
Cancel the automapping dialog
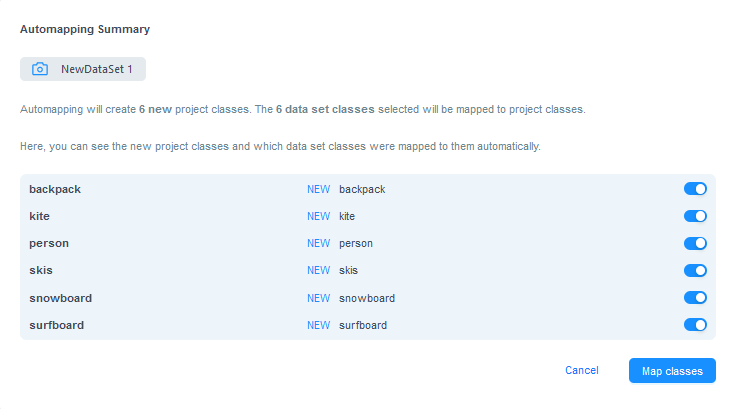click(x=582, y=370)
